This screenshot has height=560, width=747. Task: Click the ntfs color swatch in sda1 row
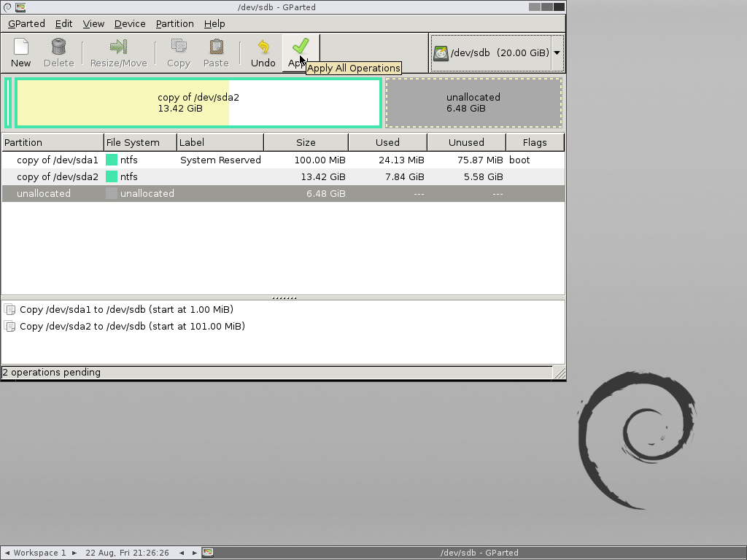coord(112,160)
